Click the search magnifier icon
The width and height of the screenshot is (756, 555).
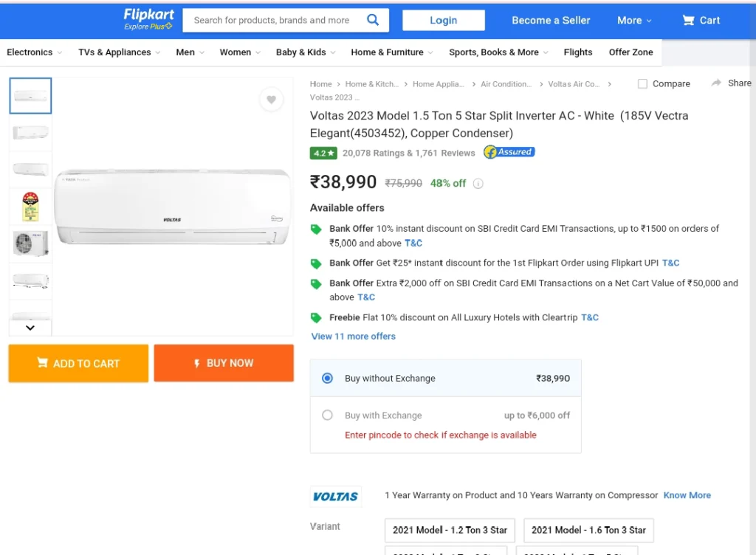pyautogui.click(x=373, y=20)
